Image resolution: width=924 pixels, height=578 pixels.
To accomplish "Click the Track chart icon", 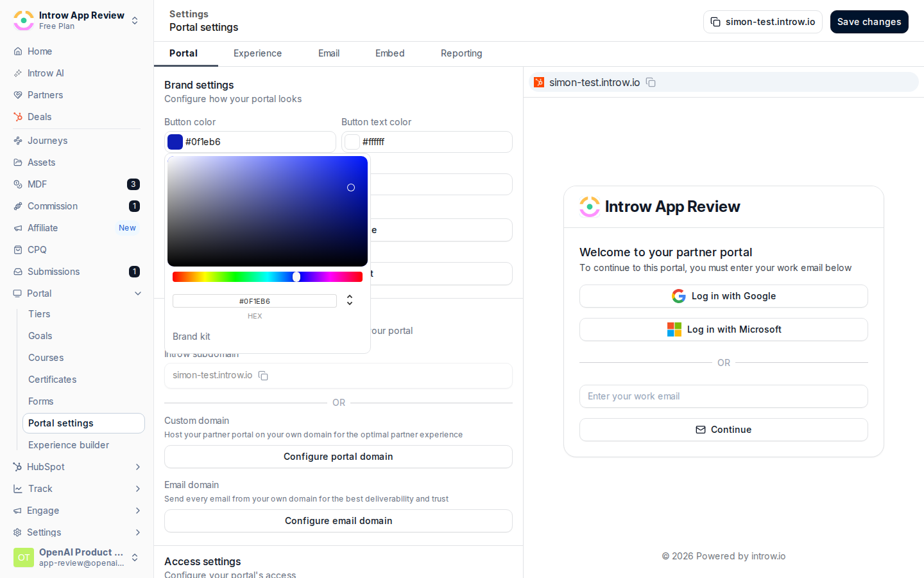I will (x=18, y=489).
